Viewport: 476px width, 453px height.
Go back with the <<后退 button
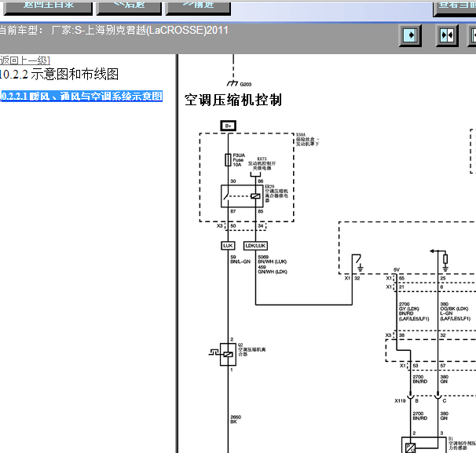click(129, 8)
